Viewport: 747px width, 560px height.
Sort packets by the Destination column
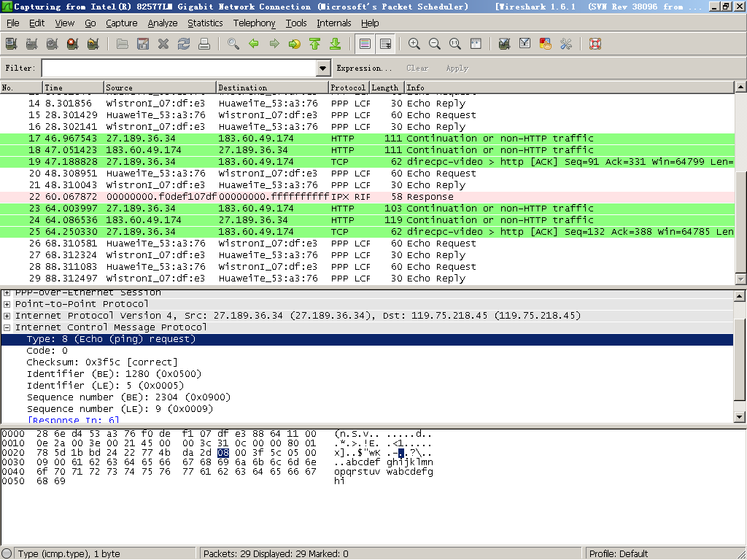(273, 87)
